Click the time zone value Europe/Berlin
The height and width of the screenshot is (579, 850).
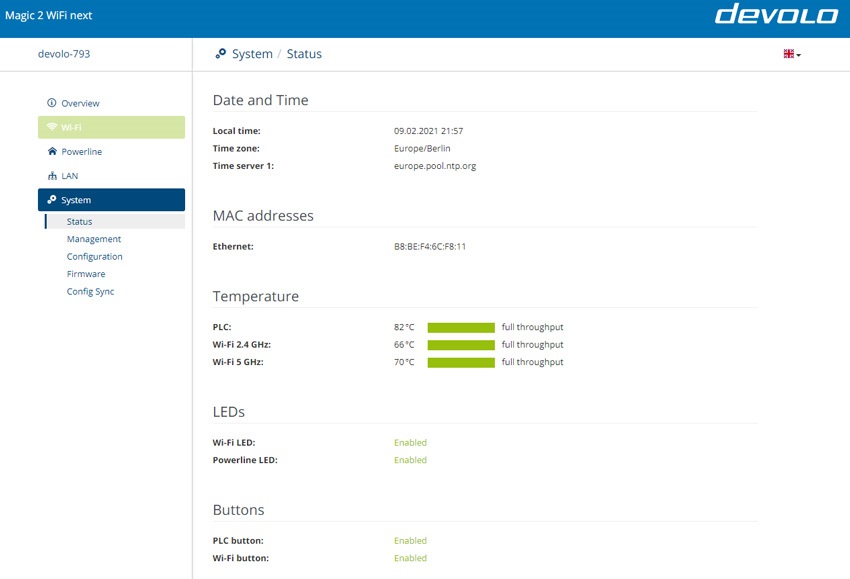(x=422, y=148)
